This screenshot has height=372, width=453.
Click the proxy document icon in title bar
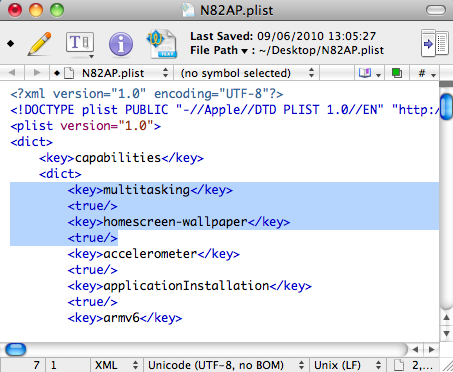188,10
